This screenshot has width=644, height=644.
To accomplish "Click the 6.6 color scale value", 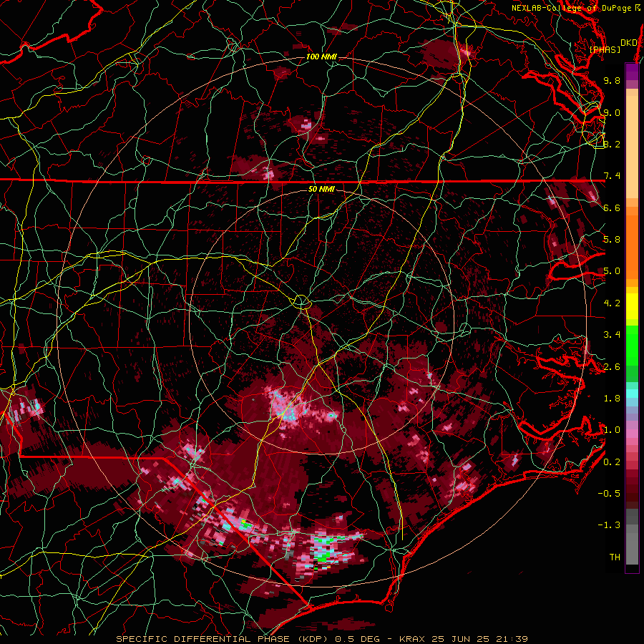I will tap(612, 208).
